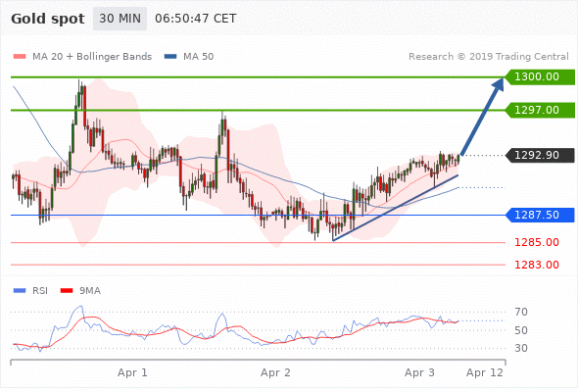Click the 1285.00 support level label
578x392 pixels.
pos(537,243)
